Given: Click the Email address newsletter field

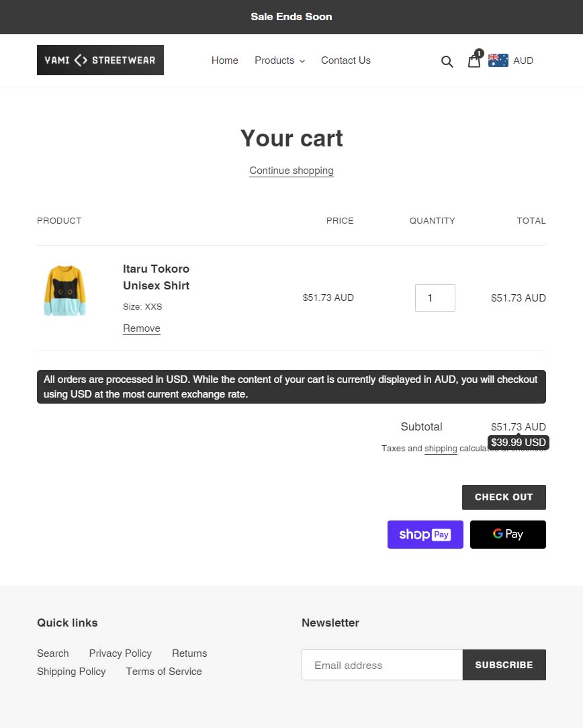Looking at the screenshot, I should coord(382,665).
